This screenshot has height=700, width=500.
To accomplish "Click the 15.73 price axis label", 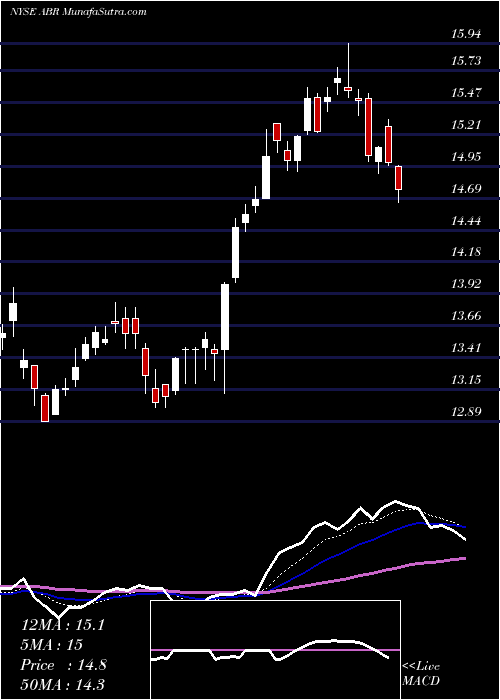I will [x=466, y=61].
